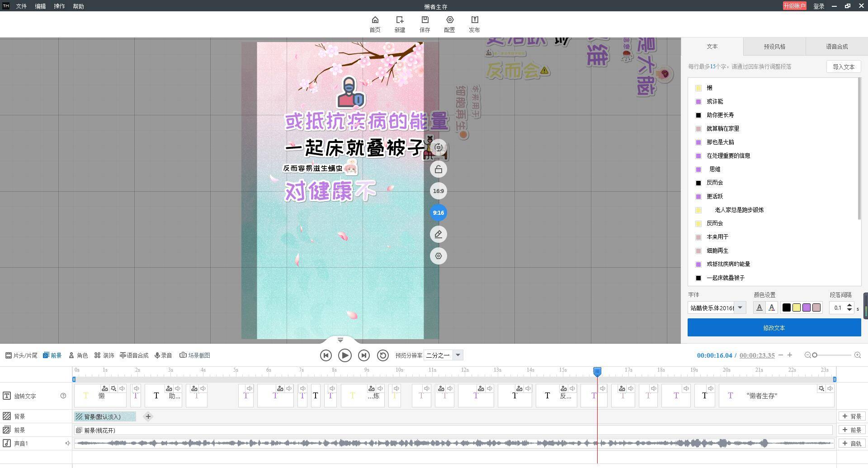Click the target settings icon below pencil
868x468 pixels.
click(438, 256)
